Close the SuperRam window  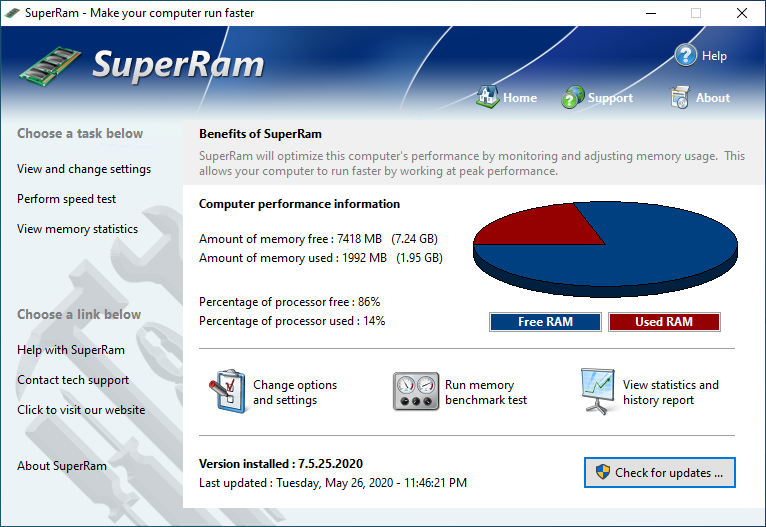[x=742, y=13]
